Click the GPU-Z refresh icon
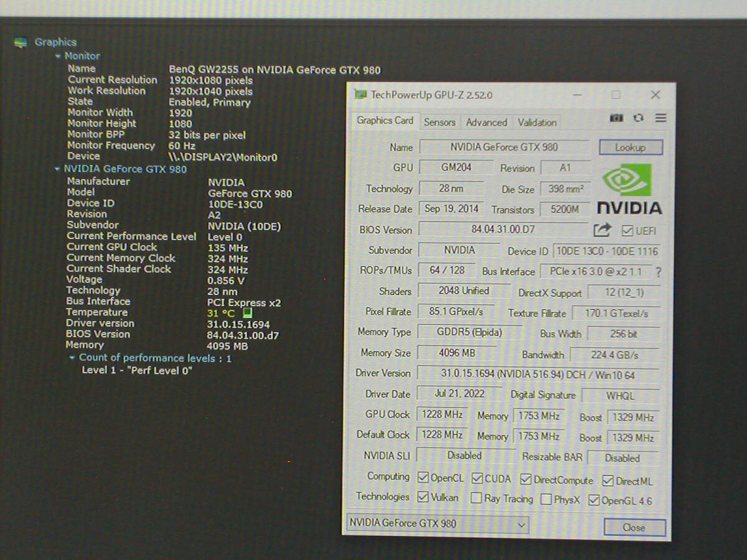Image resolution: width=747 pixels, height=560 pixels. click(638, 118)
